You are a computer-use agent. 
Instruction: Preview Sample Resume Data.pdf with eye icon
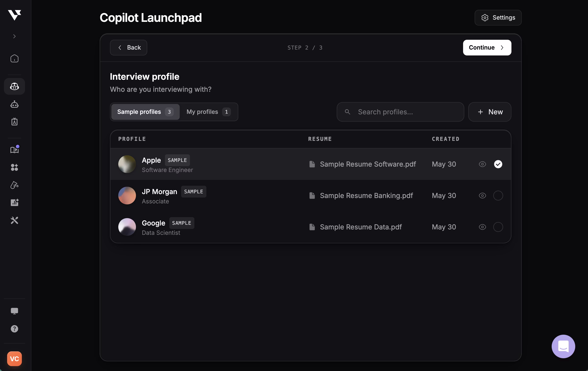coord(482,227)
